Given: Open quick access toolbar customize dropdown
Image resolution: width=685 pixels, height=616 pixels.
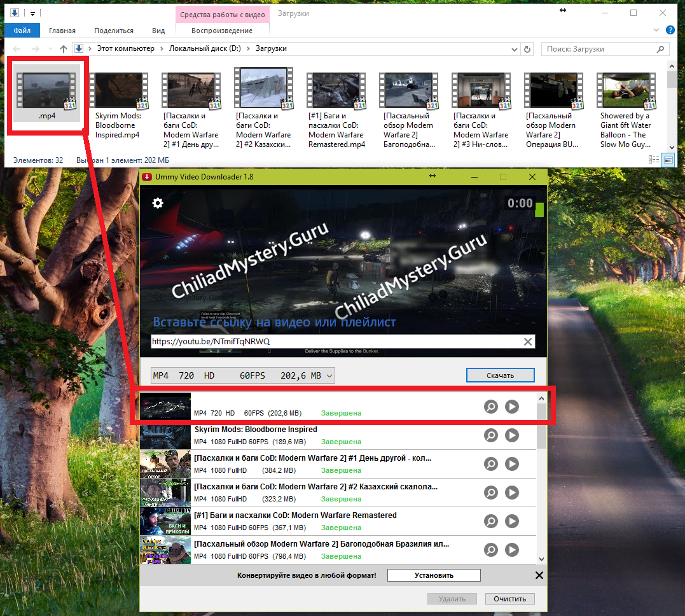Looking at the screenshot, I should point(32,13).
